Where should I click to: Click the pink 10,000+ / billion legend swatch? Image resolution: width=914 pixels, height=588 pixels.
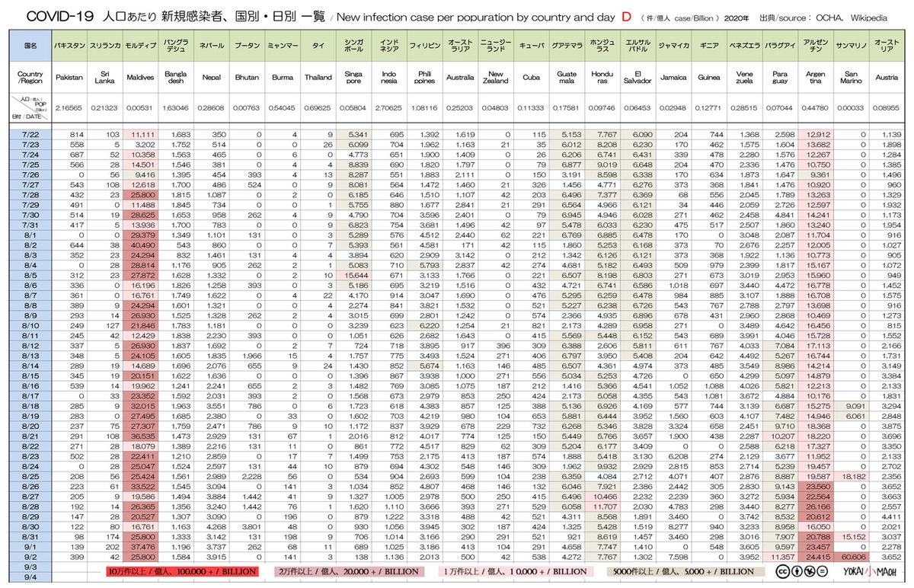[516, 570]
